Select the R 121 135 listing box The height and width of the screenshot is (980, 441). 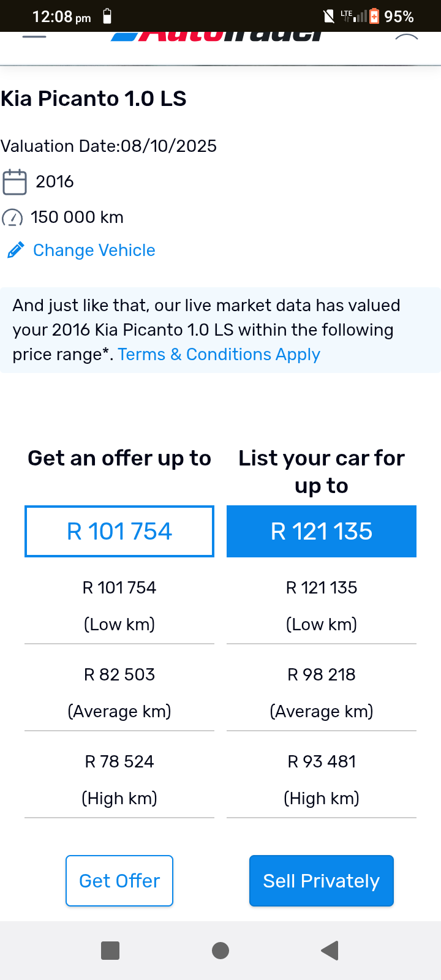click(322, 532)
